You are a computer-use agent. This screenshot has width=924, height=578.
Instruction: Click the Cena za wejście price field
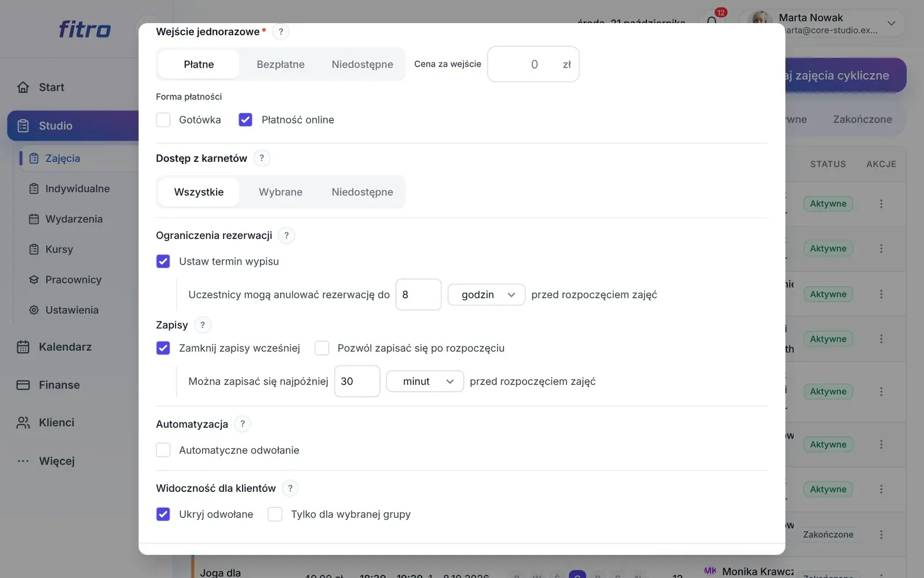(534, 64)
